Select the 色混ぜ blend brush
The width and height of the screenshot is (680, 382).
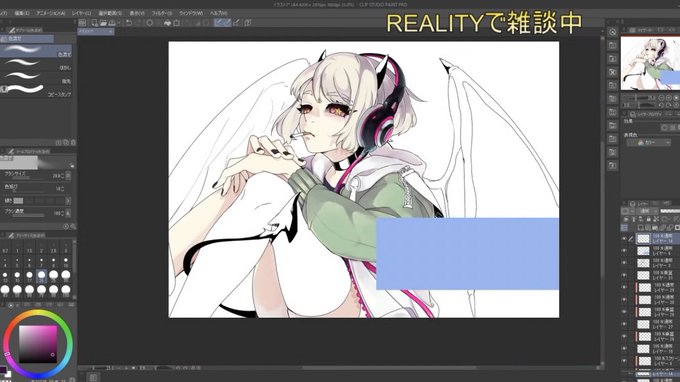pyautogui.click(x=36, y=51)
